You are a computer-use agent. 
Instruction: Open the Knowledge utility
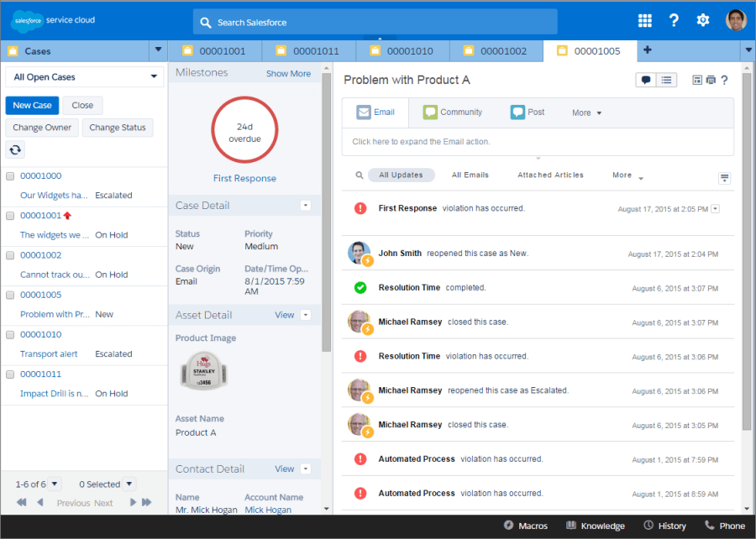(595, 526)
